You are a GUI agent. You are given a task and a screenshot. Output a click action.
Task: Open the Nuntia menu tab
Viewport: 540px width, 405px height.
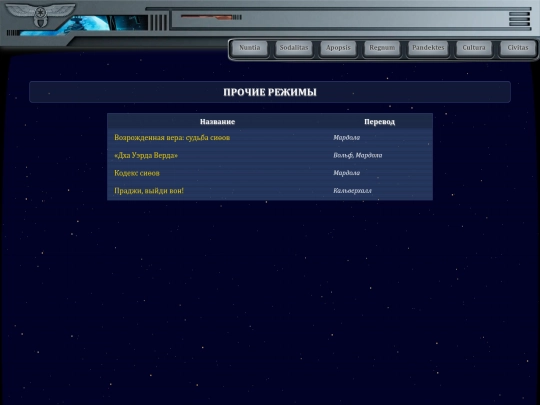point(250,48)
